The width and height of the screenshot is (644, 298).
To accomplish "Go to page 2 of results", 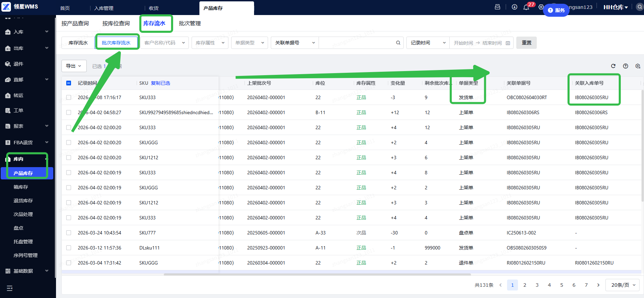I will pyautogui.click(x=525, y=285).
